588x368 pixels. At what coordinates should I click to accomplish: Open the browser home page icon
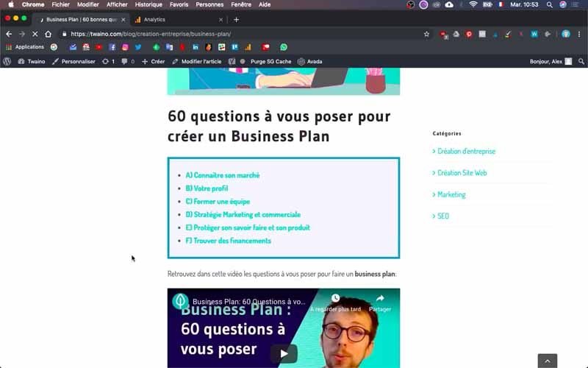48,34
